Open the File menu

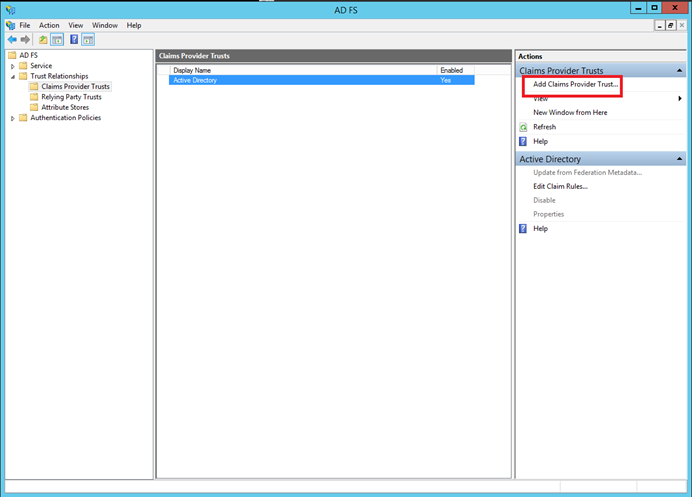[x=25, y=26]
